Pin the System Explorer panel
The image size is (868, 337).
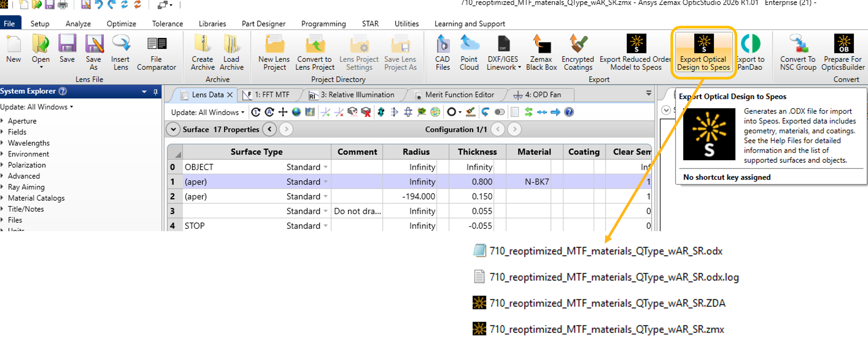pos(155,91)
